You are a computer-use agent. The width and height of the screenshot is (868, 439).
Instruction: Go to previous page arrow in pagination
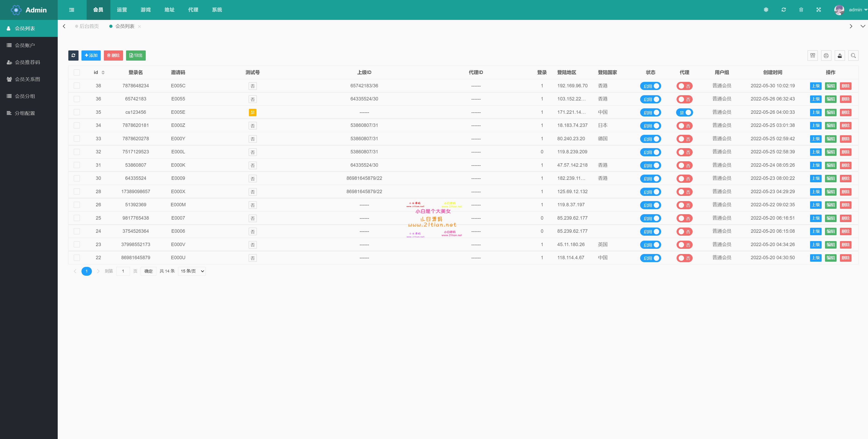(75, 271)
